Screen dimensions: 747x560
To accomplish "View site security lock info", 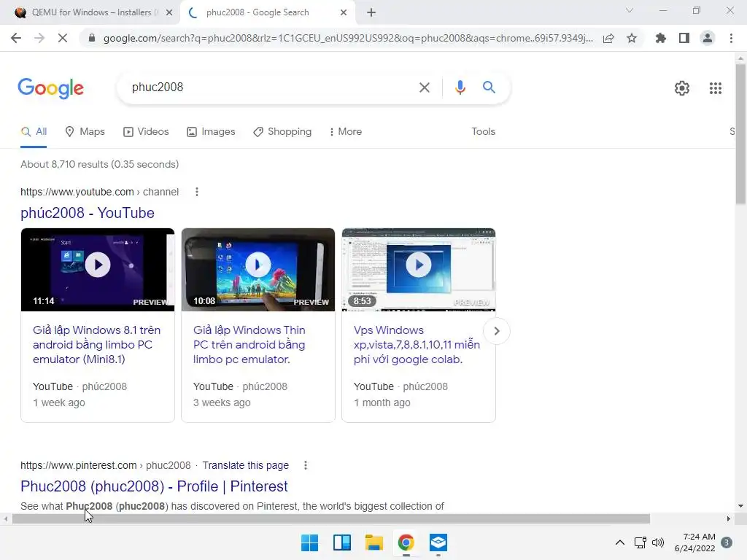I will pos(92,38).
